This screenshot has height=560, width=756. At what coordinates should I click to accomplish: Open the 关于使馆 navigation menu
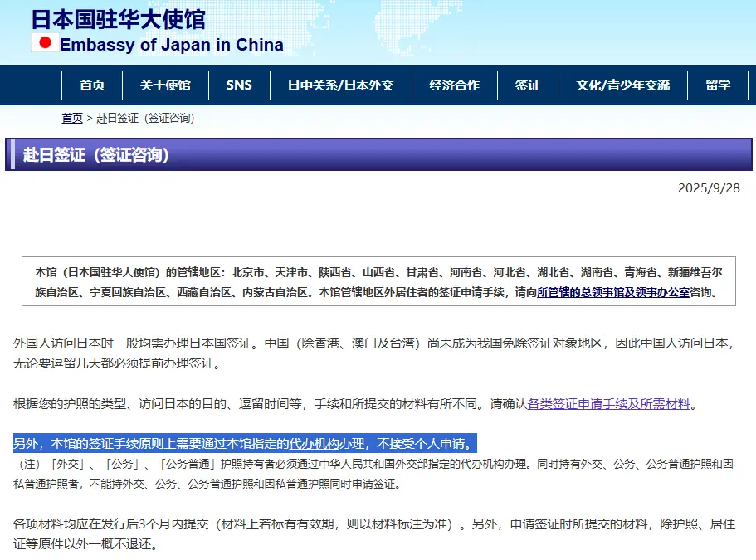pos(165,85)
